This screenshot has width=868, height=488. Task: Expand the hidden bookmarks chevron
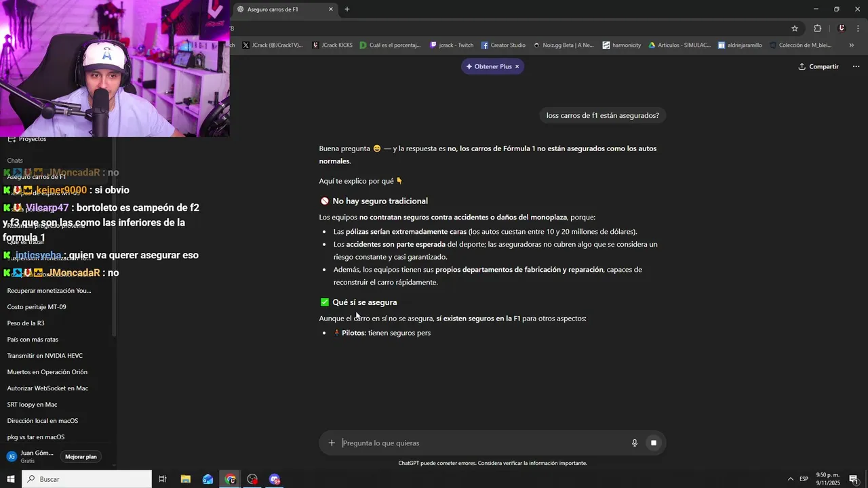pyautogui.click(x=852, y=45)
